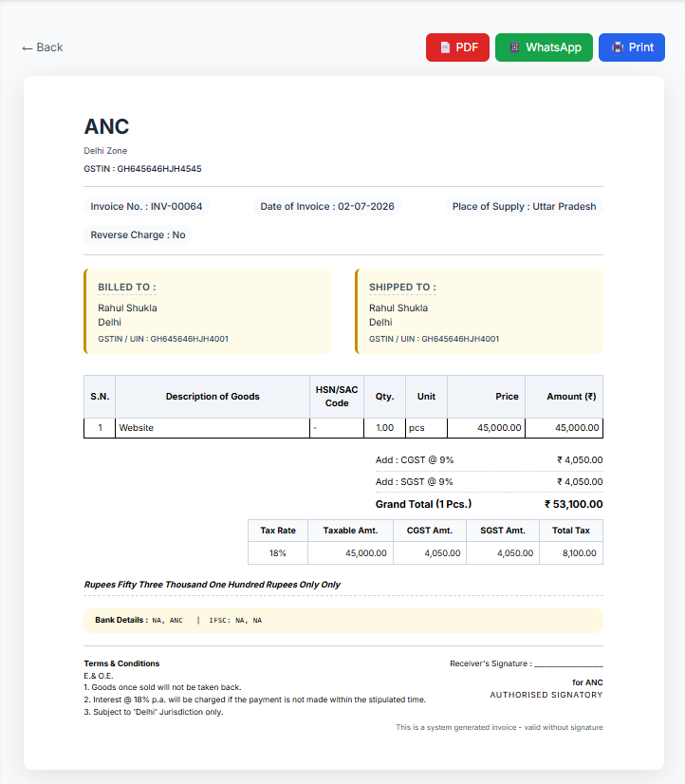Click the printer icon
685x784 pixels.
click(618, 47)
